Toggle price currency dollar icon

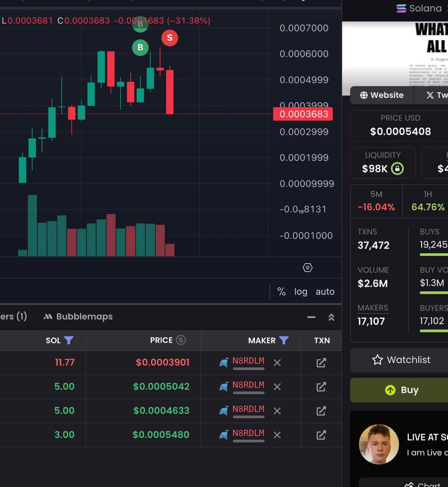click(x=181, y=340)
